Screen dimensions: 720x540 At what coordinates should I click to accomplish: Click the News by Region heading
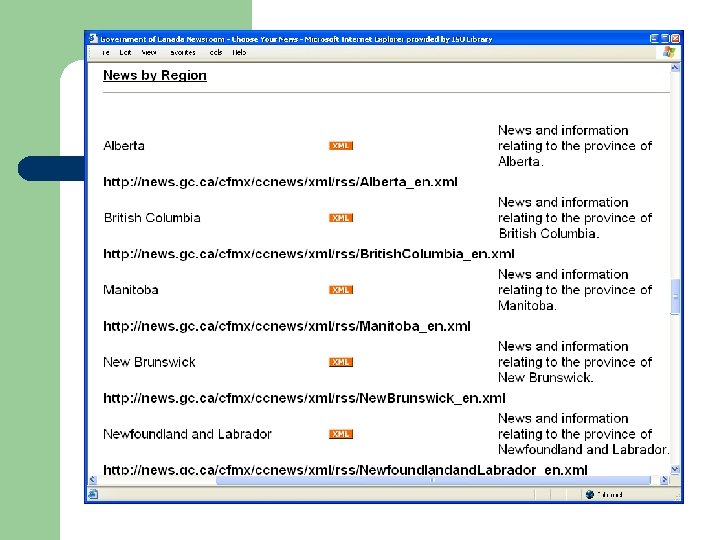pos(155,75)
